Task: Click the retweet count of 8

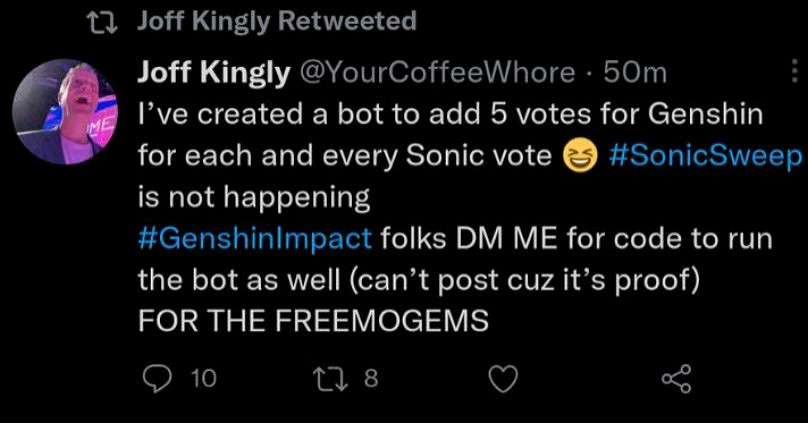Action: [370, 379]
